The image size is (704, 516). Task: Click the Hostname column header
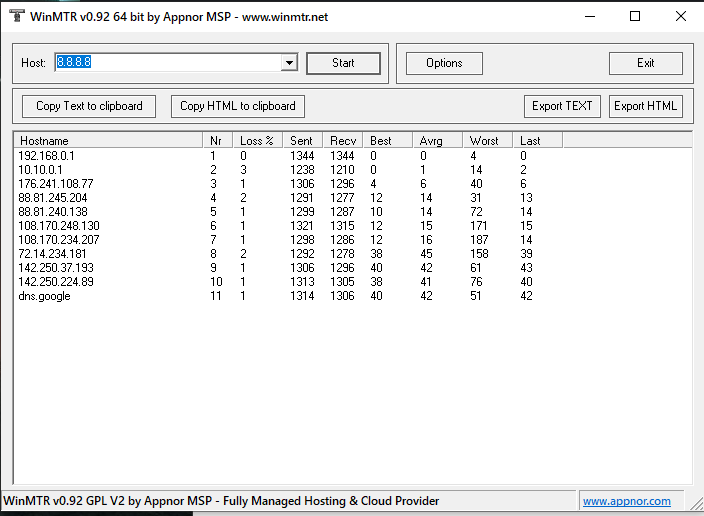pyautogui.click(x=108, y=141)
